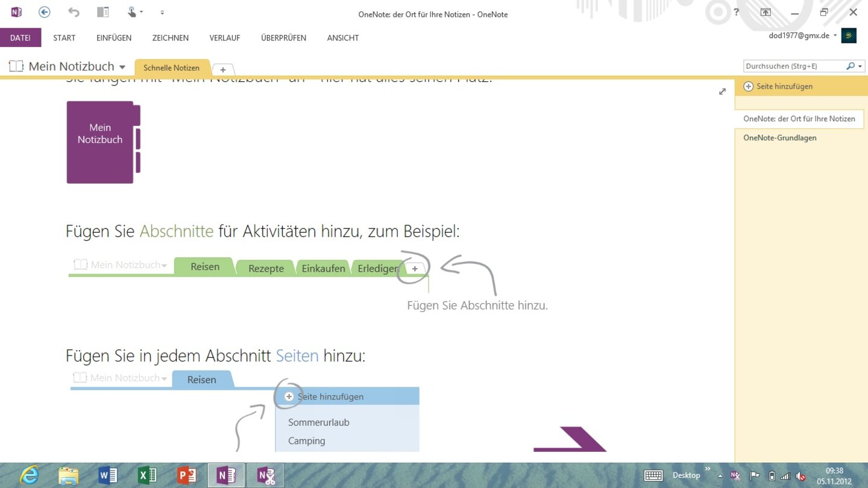
Task: Open search scope dropdown arrow
Action: (860, 66)
